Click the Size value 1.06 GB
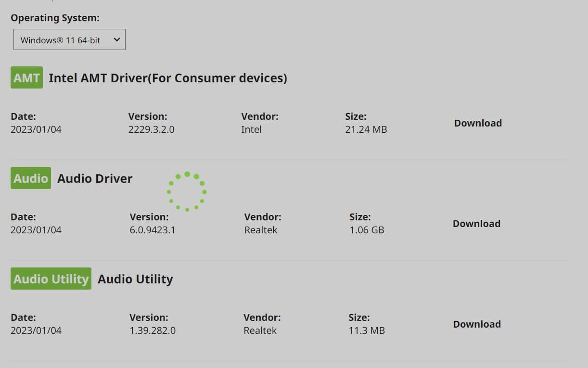Image resolution: width=588 pixels, height=368 pixels. (x=367, y=230)
